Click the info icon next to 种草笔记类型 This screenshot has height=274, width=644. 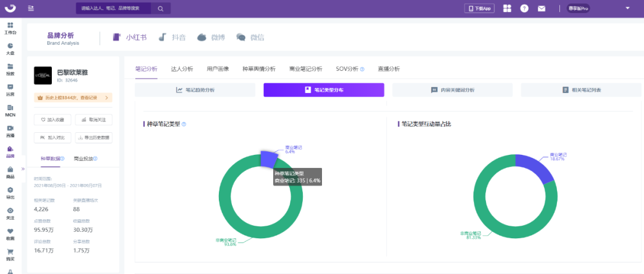[184, 124]
